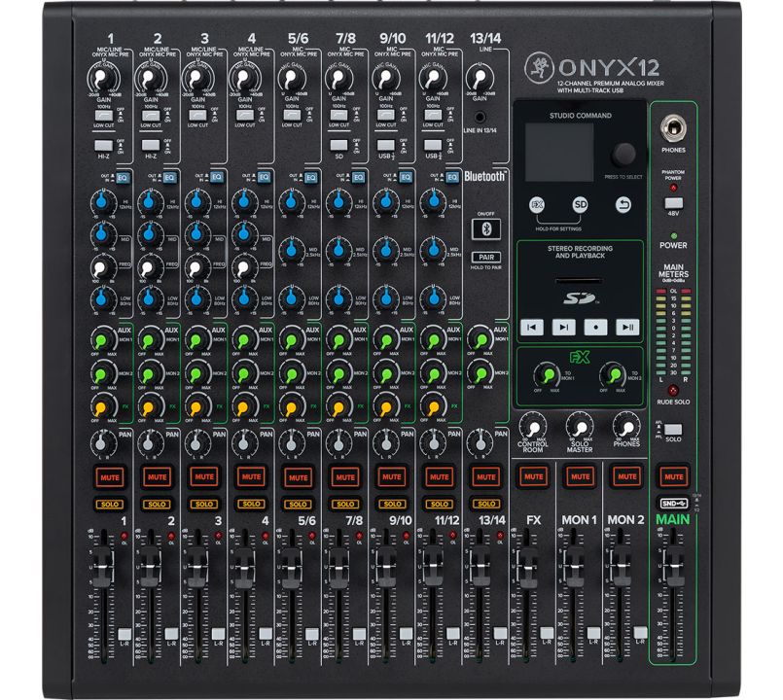Mute the MAIN output
This screenshot has width=783, height=700.
coord(673,477)
